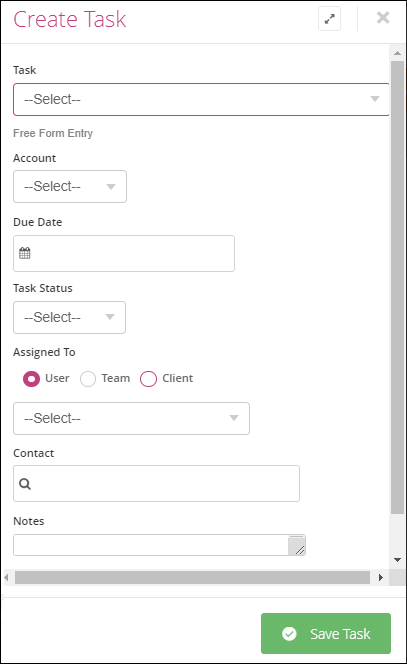This screenshot has width=407, height=664.
Task: Click the checkmark icon on Save Task
Action: coord(289,634)
